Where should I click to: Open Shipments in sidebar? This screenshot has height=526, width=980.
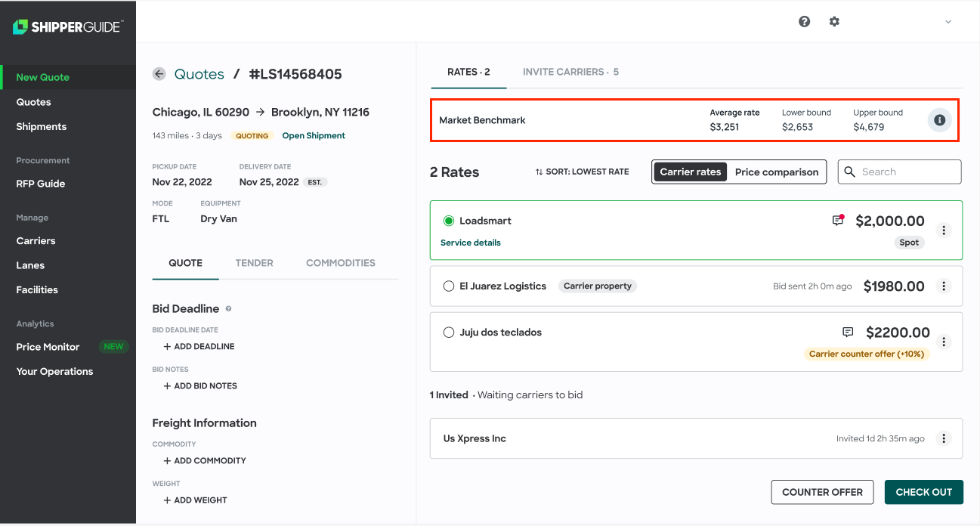coord(42,126)
